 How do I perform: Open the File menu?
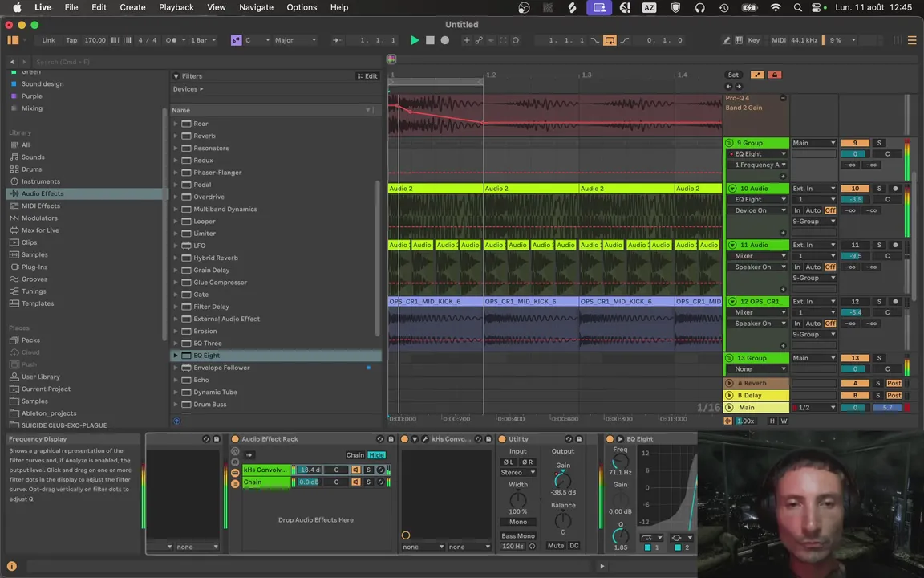pos(71,7)
